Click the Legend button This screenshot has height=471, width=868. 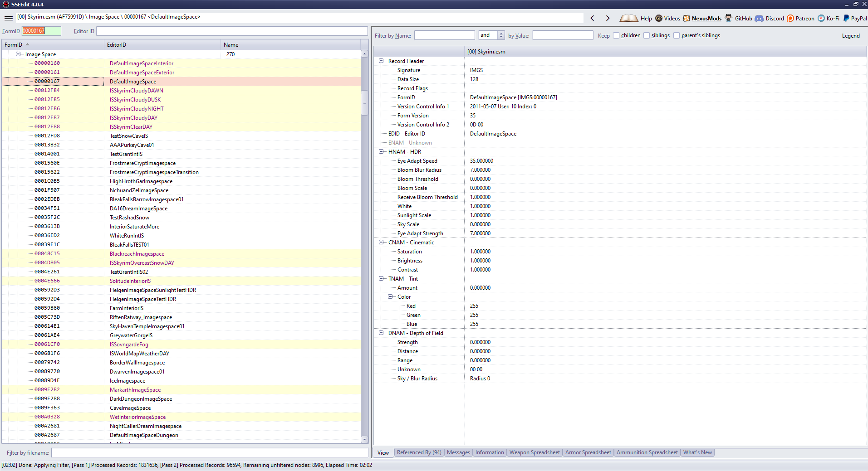pyautogui.click(x=851, y=35)
